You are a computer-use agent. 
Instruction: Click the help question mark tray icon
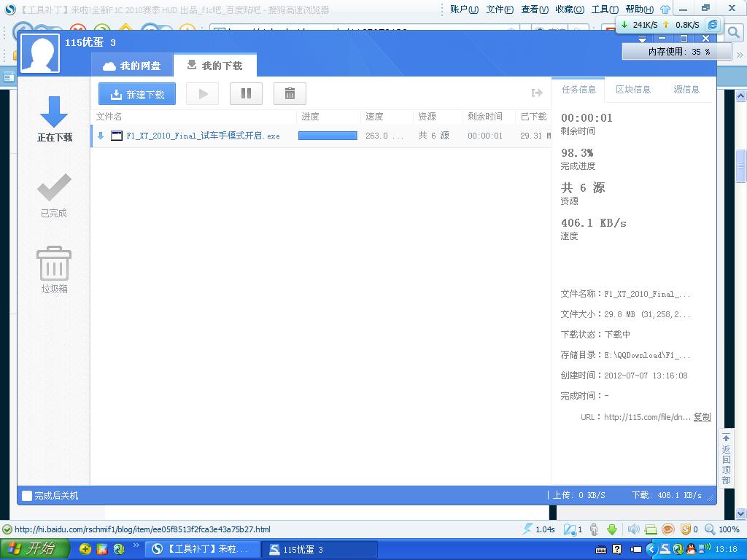(x=616, y=550)
